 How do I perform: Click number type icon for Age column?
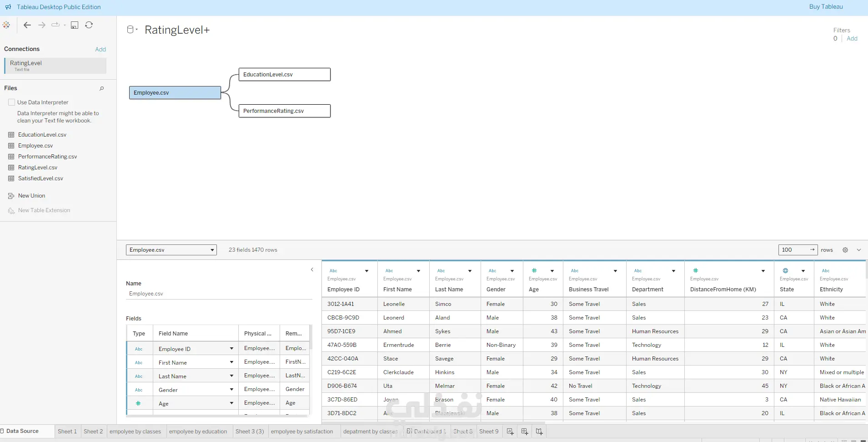coord(534,270)
